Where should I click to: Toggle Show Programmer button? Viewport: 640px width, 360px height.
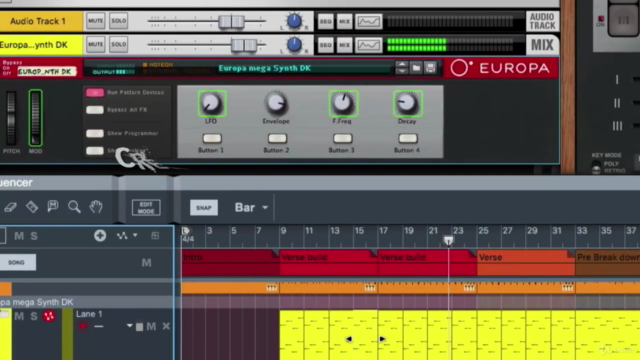coord(95,133)
